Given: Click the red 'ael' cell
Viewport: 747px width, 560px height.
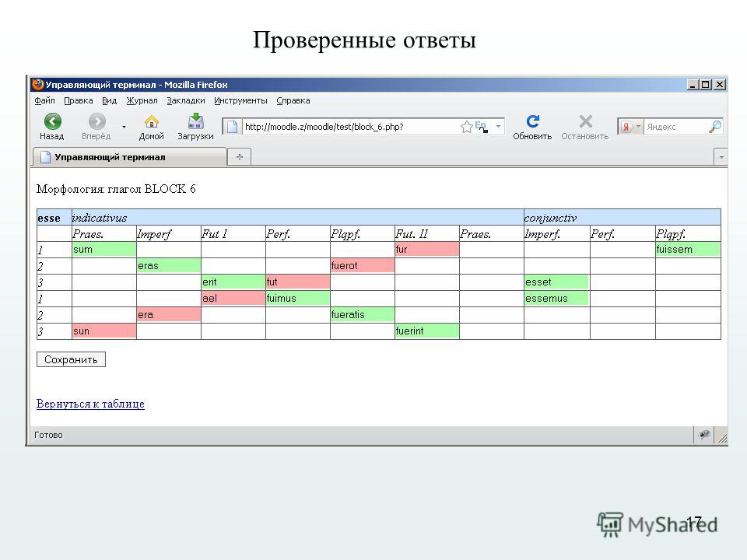Looking at the screenshot, I should 233,299.
